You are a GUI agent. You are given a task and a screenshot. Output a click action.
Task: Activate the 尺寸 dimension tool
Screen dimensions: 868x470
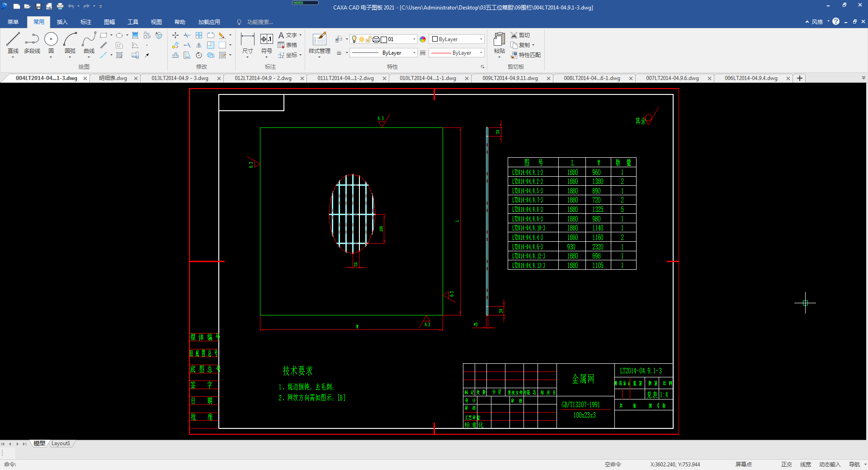[x=247, y=44]
